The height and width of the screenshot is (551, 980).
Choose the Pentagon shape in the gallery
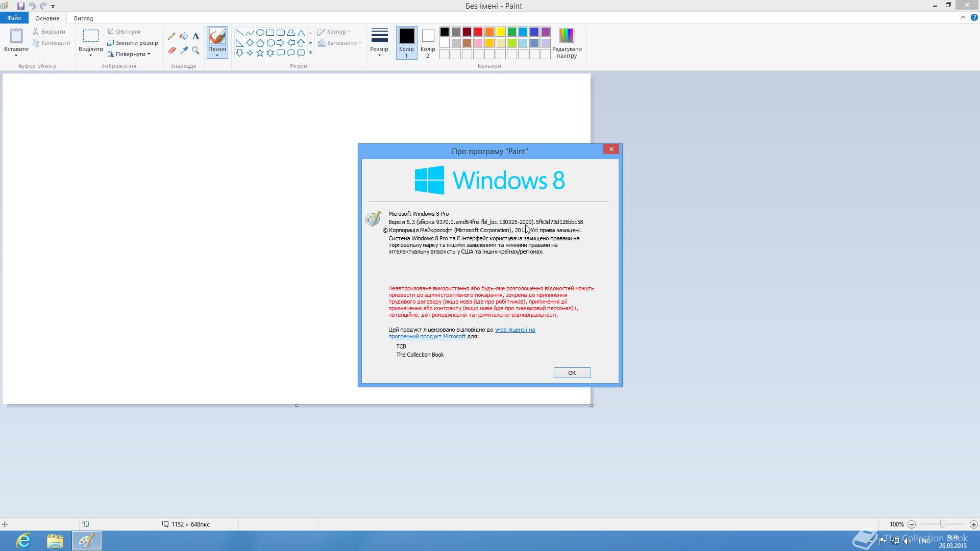click(260, 43)
